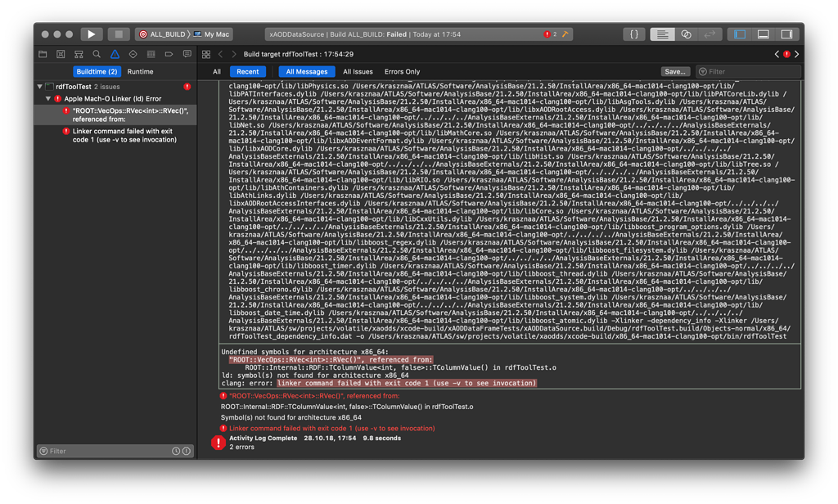Show Errors Only in build log
Viewport: 838px width, 504px height.
pos(402,72)
